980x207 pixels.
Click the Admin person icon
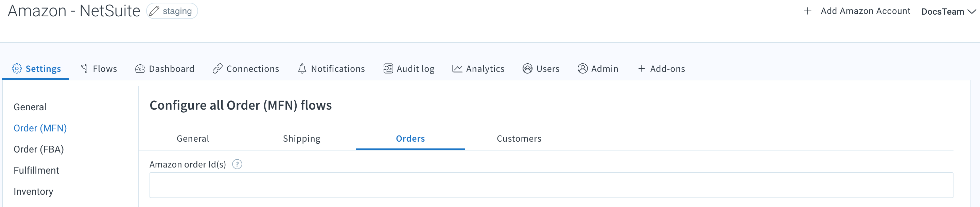pos(582,69)
